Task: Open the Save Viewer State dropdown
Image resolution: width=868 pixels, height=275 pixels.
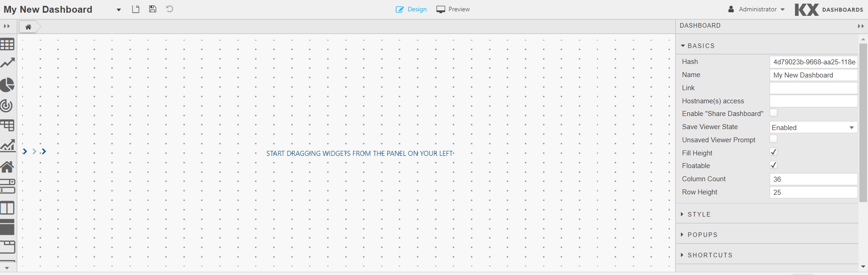Action: click(813, 127)
